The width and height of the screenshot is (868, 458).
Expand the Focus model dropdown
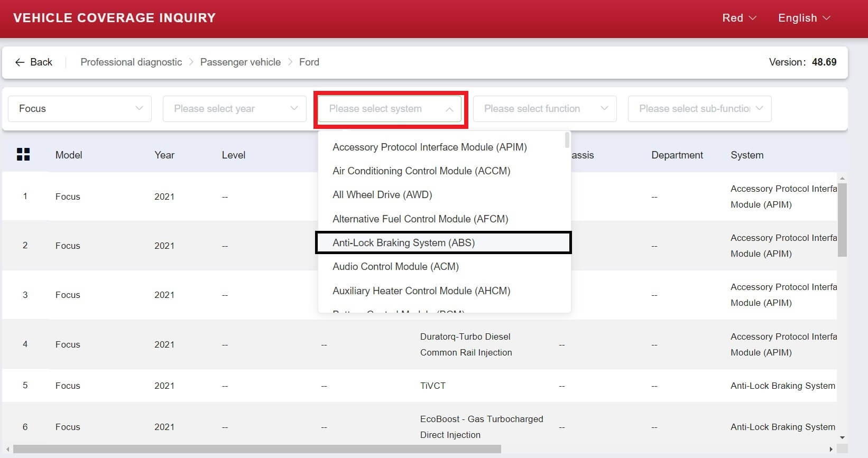(x=80, y=109)
